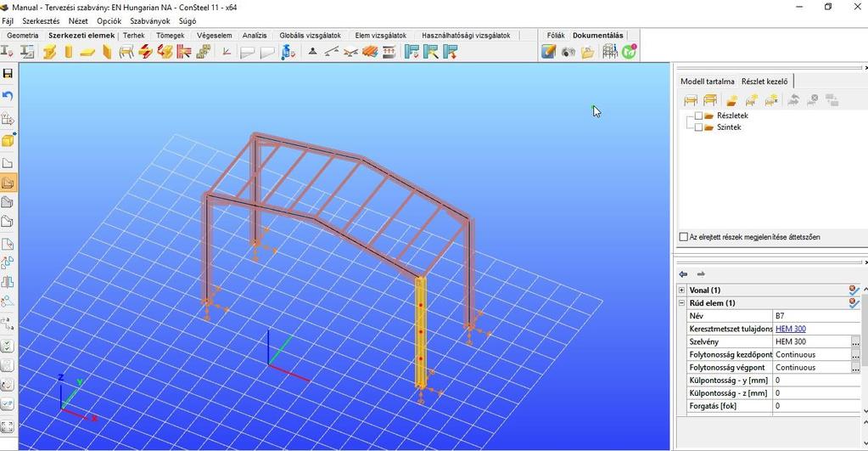
Task: Click the yellow open folder documentation icon
Action: tap(588, 52)
